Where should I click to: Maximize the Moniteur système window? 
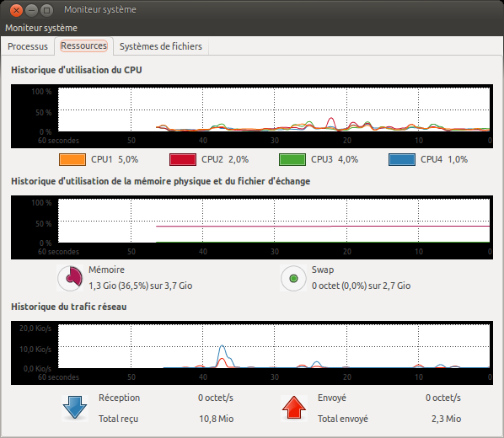tap(46, 11)
